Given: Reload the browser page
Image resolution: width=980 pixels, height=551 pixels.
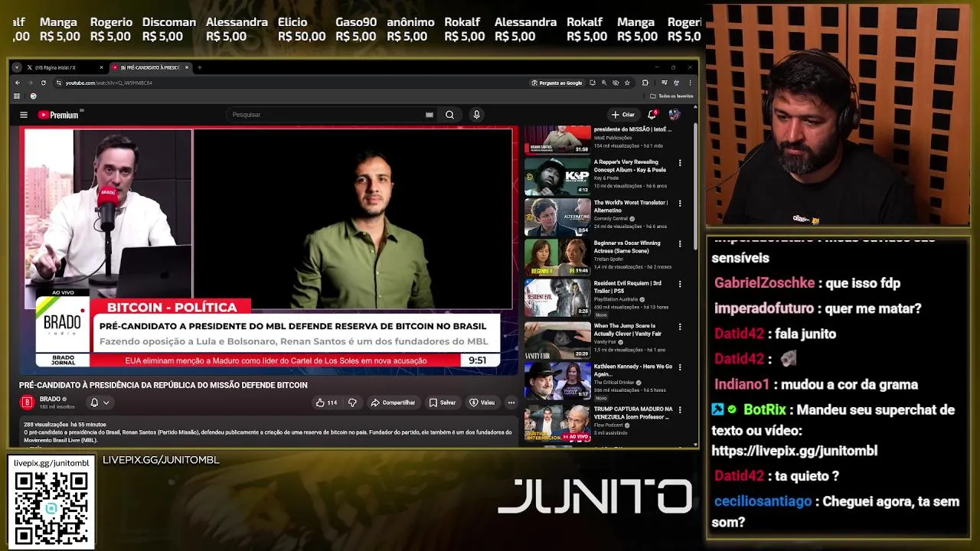Looking at the screenshot, I should pos(44,83).
